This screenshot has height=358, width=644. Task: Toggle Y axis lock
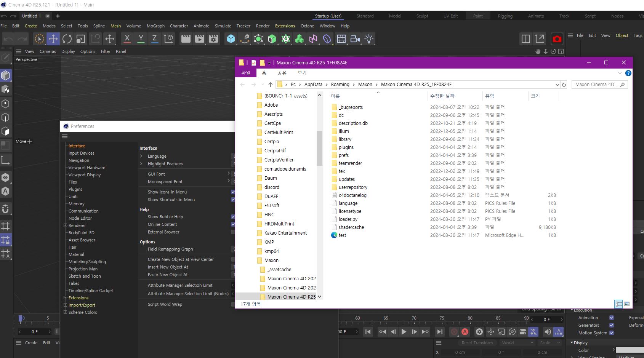(x=141, y=39)
